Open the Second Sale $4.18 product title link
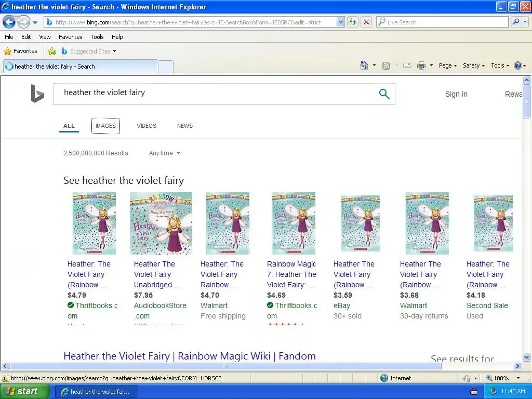Screen dimensions: 532x399 coord(488,274)
